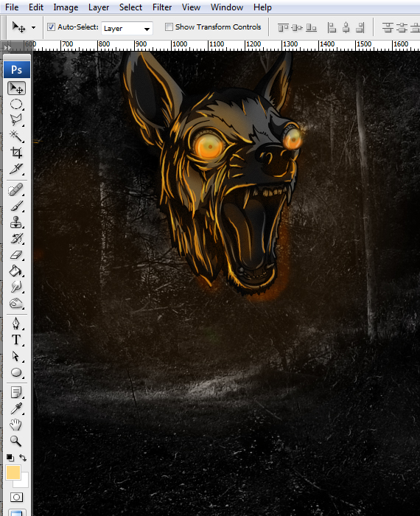Viewport: 420px width, 516px height.
Task: Click the foreground color swatch
Action: click(x=13, y=473)
